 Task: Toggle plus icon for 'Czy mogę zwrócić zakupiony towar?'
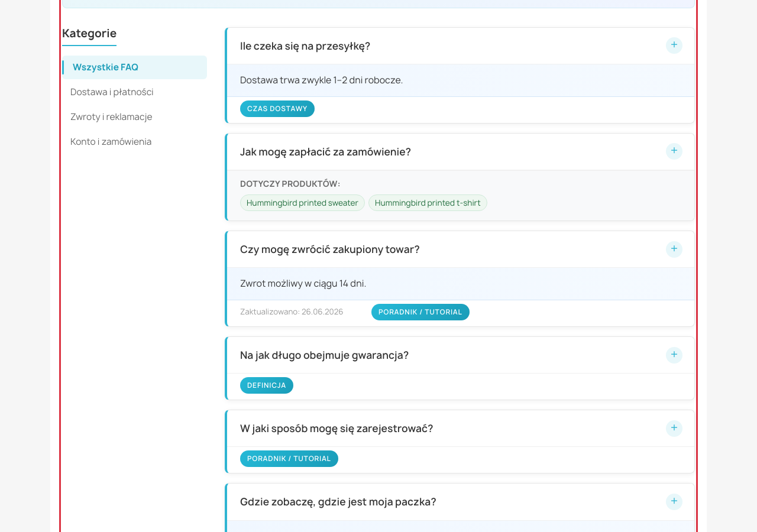point(674,249)
